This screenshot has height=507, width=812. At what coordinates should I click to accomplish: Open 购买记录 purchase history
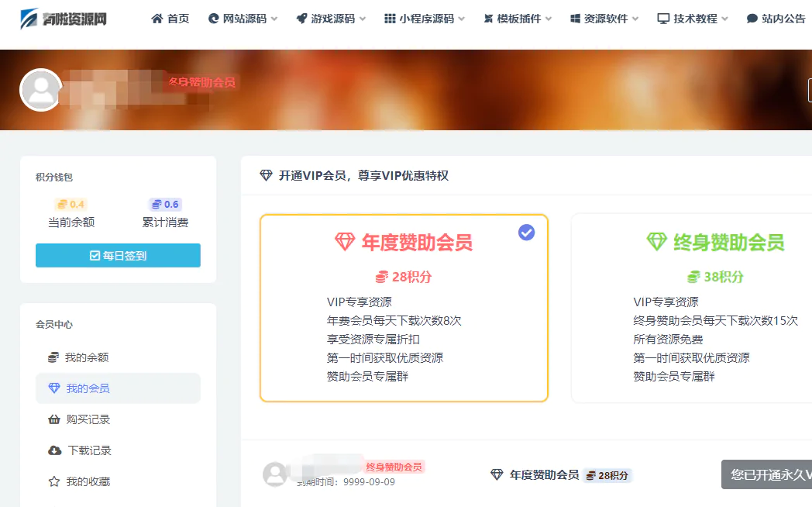[x=118, y=419]
